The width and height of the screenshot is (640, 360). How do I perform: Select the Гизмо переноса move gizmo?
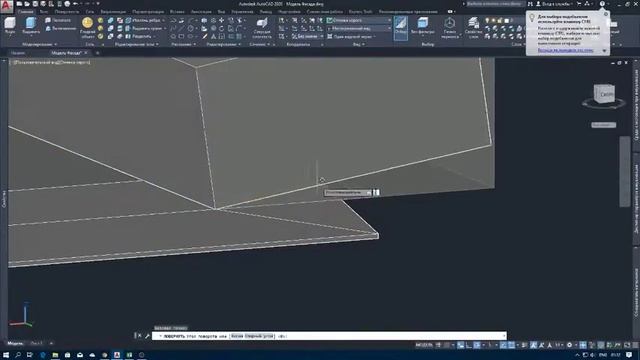pyautogui.click(x=449, y=28)
